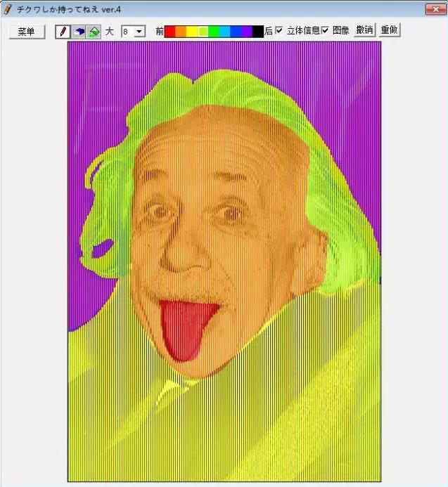
Task: Open the 菜单 menu
Action: pos(27,32)
